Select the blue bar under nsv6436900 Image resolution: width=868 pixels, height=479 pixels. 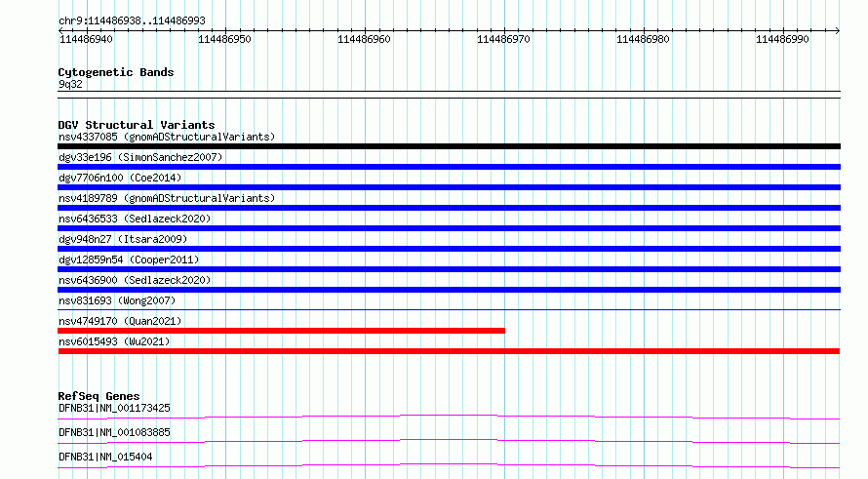[x=449, y=290]
